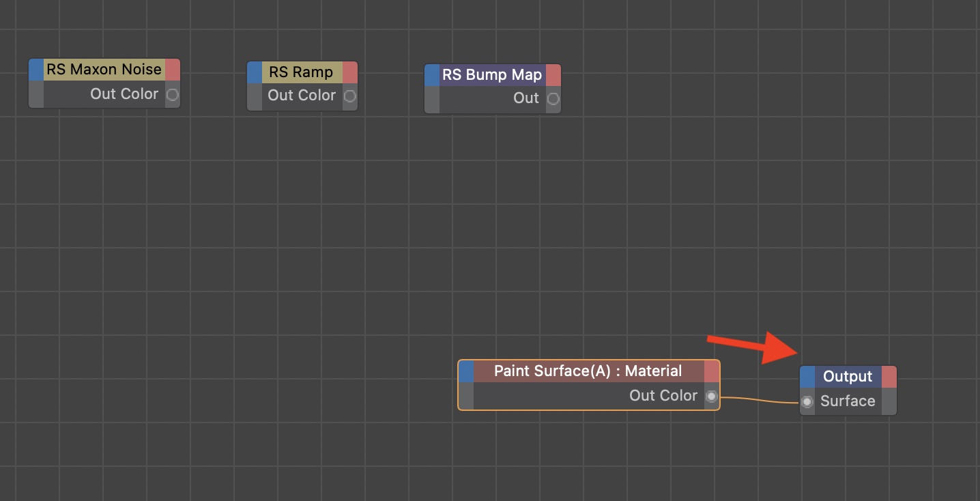The height and width of the screenshot is (501, 980).
Task: Click the RS Maxon Noise Out Color port
Action: click(173, 95)
